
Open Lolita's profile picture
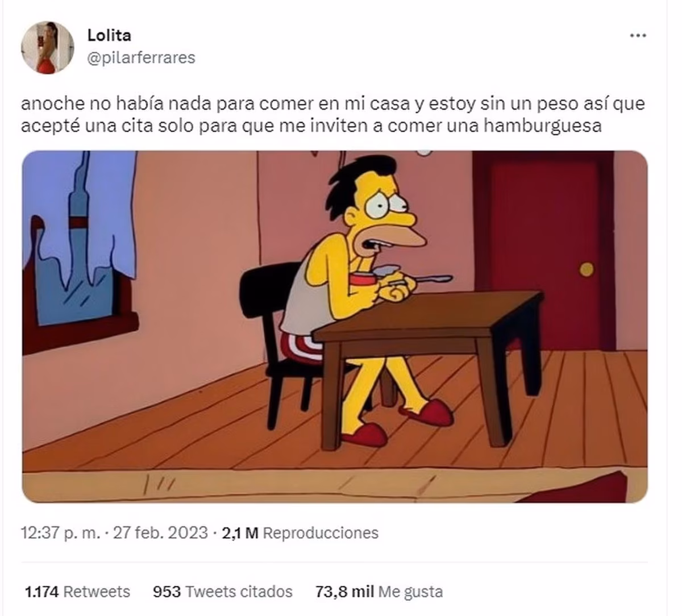pos(48,48)
